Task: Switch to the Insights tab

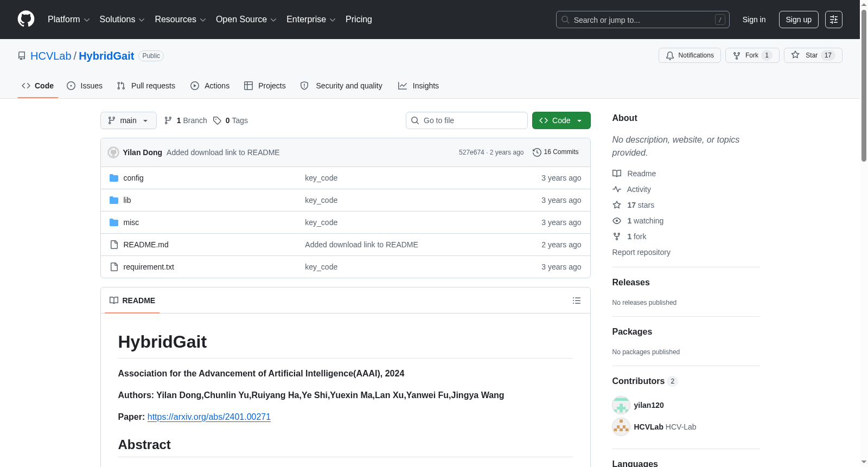Action: click(x=418, y=86)
